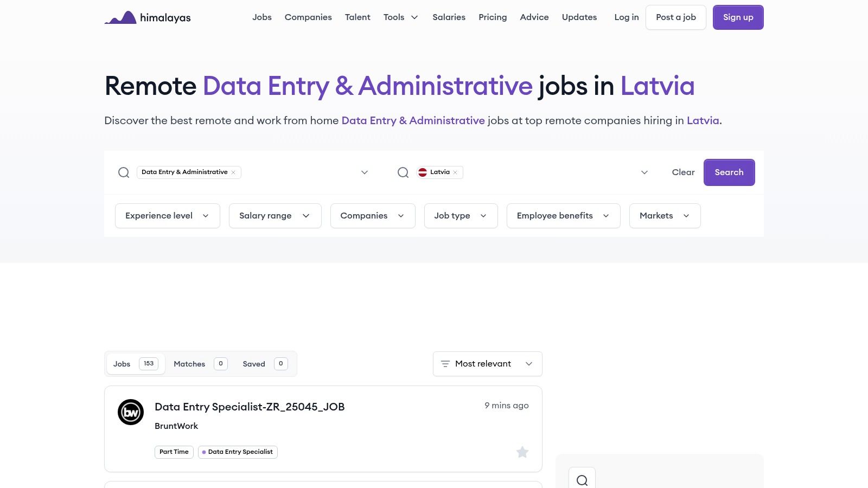Click the Latvia flag icon
The height and width of the screenshot is (488, 868).
click(x=423, y=172)
